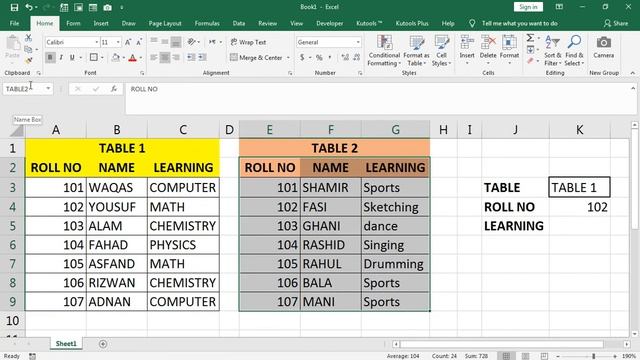Image resolution: width=640 pixels, height=360 pixels.
Task: Click the New Sheet plus icon
Action: (103, 344)
